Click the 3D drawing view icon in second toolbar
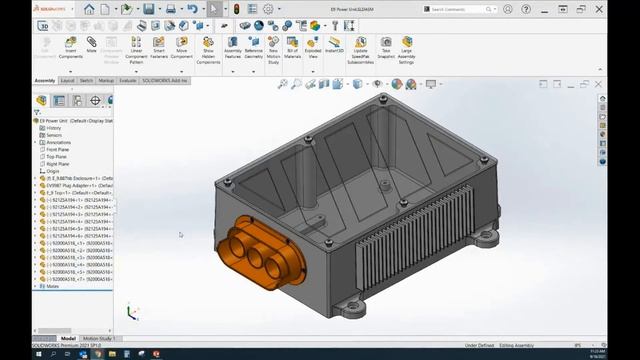Viewport: 640px width, 360px height. [43, 26]
